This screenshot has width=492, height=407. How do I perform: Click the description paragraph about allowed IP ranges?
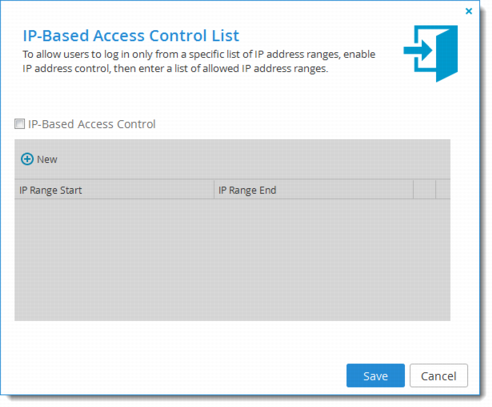click(x=199, y=61)
